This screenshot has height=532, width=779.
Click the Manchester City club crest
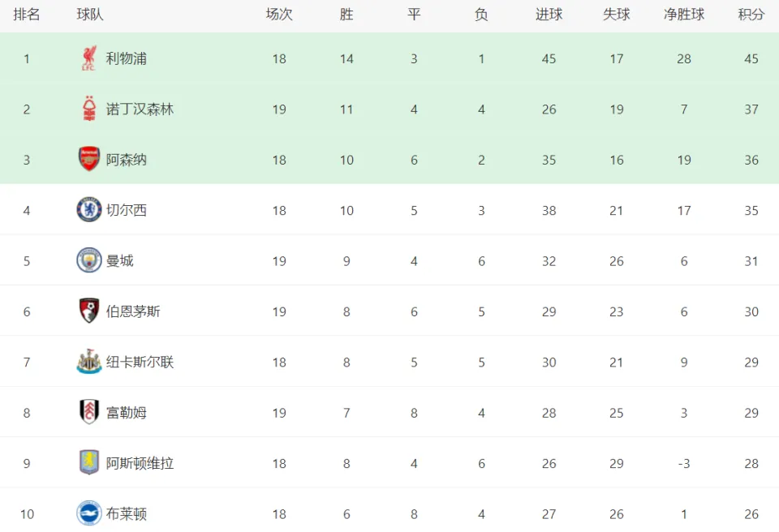click(x=89, y=260)
